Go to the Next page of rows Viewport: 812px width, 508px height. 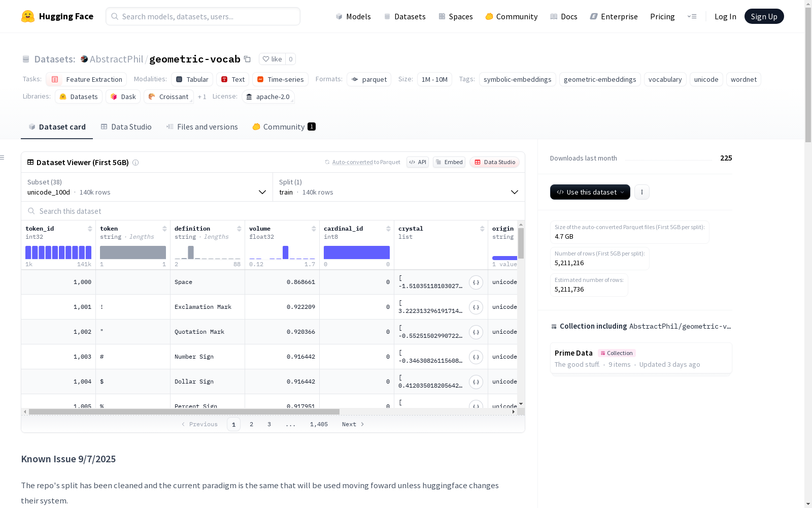point(353,424)
